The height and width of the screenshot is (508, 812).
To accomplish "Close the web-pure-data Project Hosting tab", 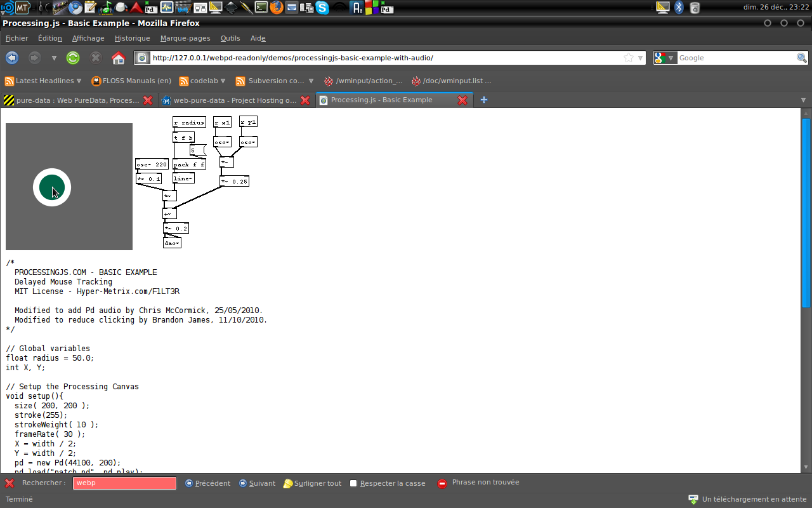I will point(305,100).
